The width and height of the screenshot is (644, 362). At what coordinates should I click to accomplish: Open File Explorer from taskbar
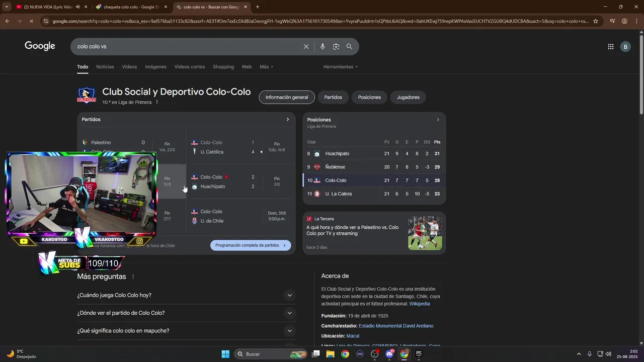330,354
